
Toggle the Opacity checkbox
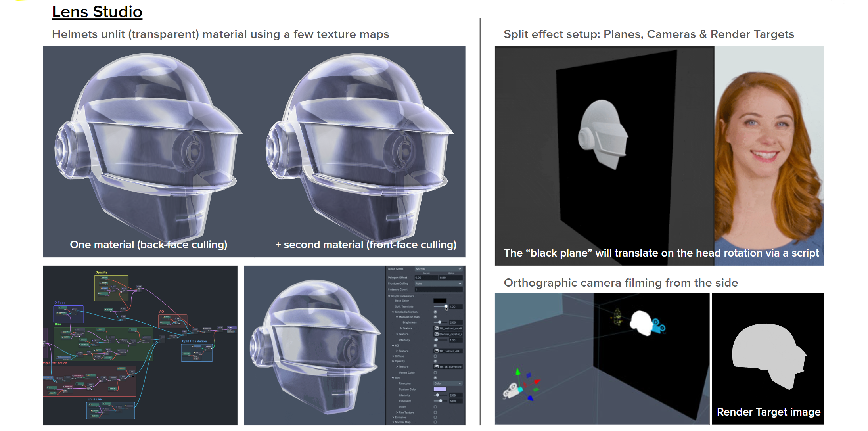pyautogui.click(x=435, y=361)
